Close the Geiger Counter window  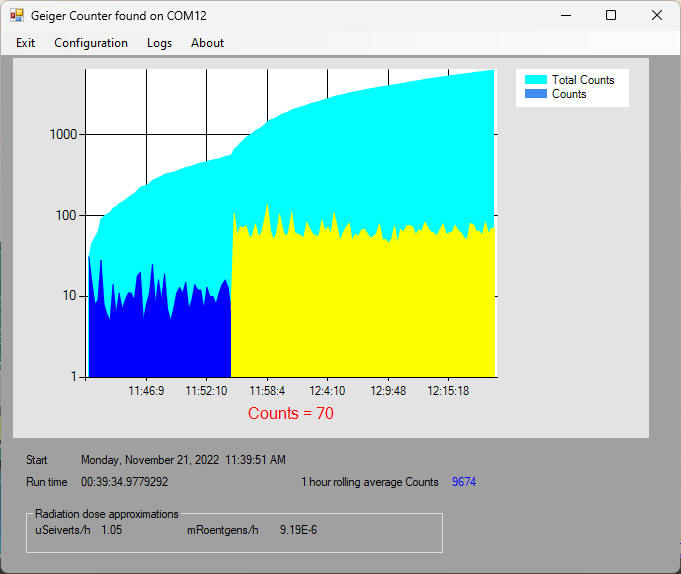[656, 16]
